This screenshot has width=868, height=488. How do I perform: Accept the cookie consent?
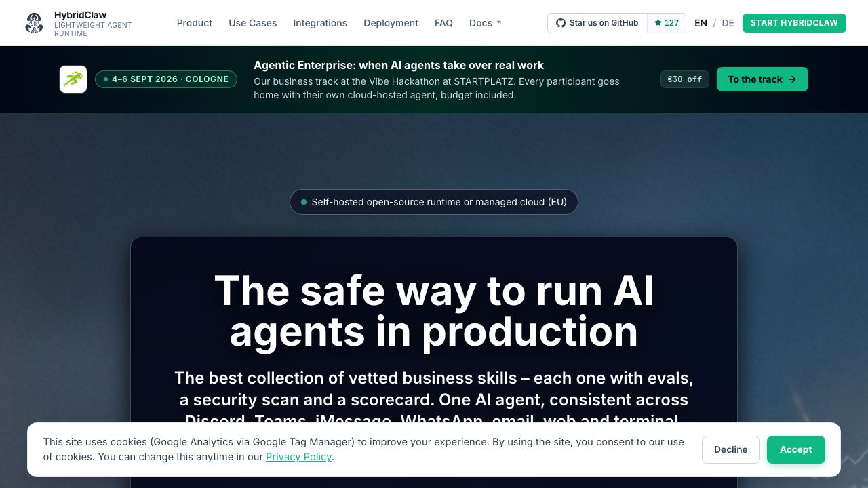796,449
